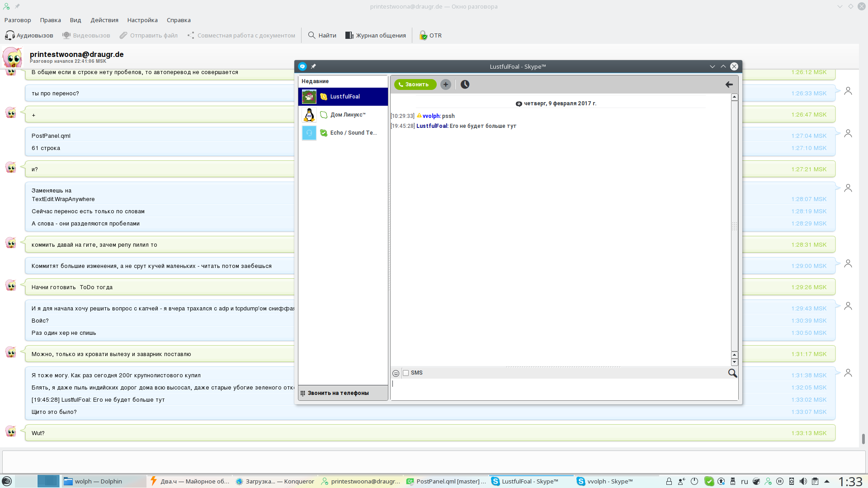Click the Видеовызов toolbar button
The height and width of the screenshot is (488, 868).
click(86, 35)
